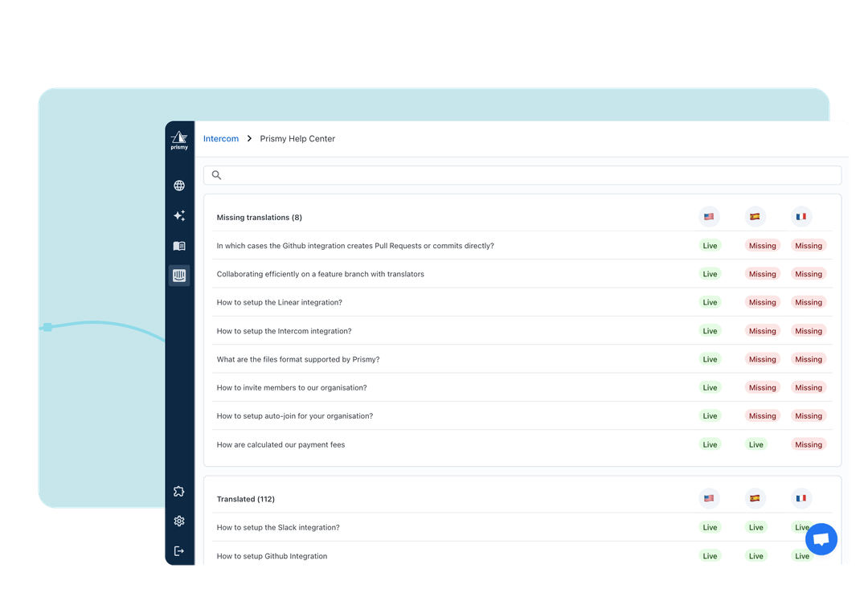Click the Intercom breadcrumb link
Viewport: 868px width, 609px height.
click(x=221, y=139)
